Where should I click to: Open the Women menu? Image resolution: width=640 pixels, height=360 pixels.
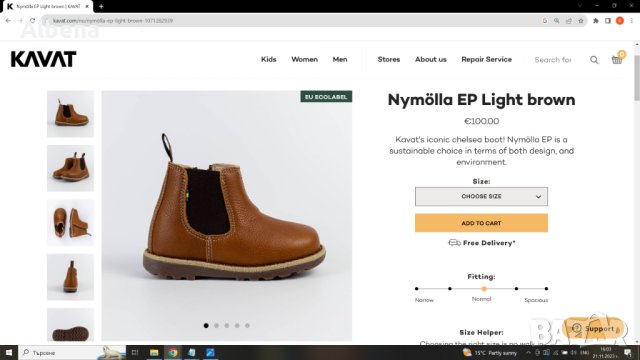click(x=304, y=60)
